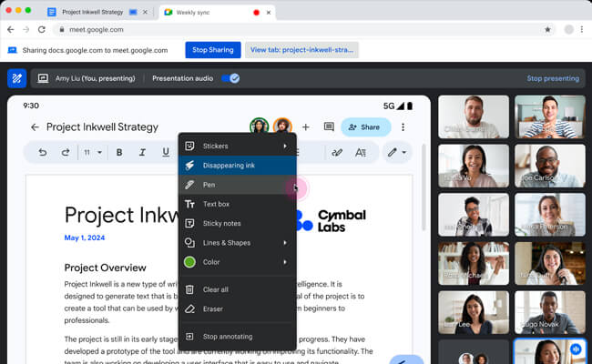The width and height of the screenshot is (592, 364).
Task: Click the undo icon in the doc toolbar
Action: point(43,152)
